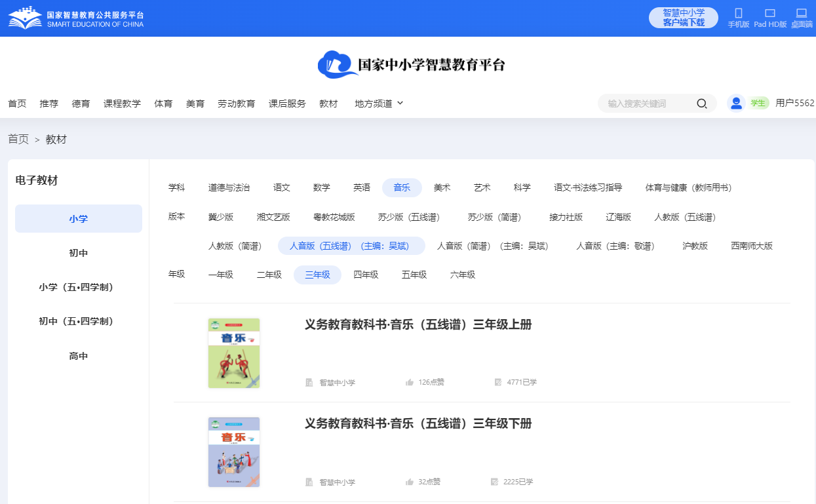Image resolution: width=816 pixels, height=504 pixels.
Task: Select 初中（五•四学制） in the sidebar
Action: point(79,321)
